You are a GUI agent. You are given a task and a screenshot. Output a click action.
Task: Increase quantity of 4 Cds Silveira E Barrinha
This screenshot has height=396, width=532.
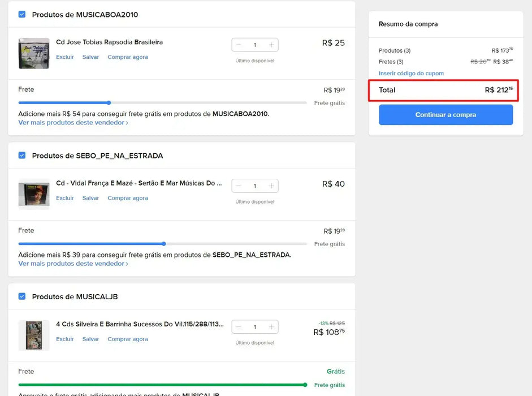click(x=271, y=327)
